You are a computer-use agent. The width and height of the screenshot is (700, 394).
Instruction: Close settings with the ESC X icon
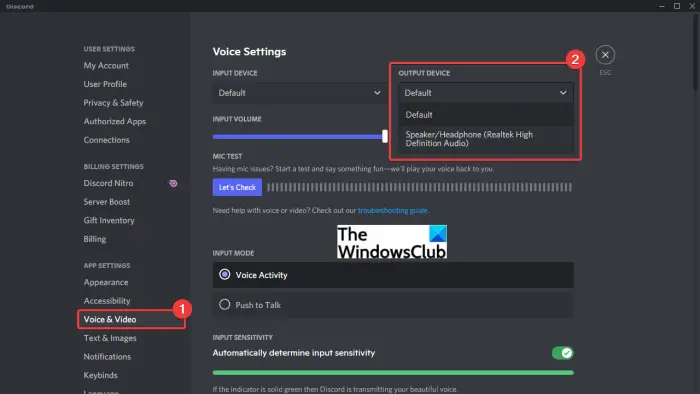pyautogui.click(x=605, y=55)
